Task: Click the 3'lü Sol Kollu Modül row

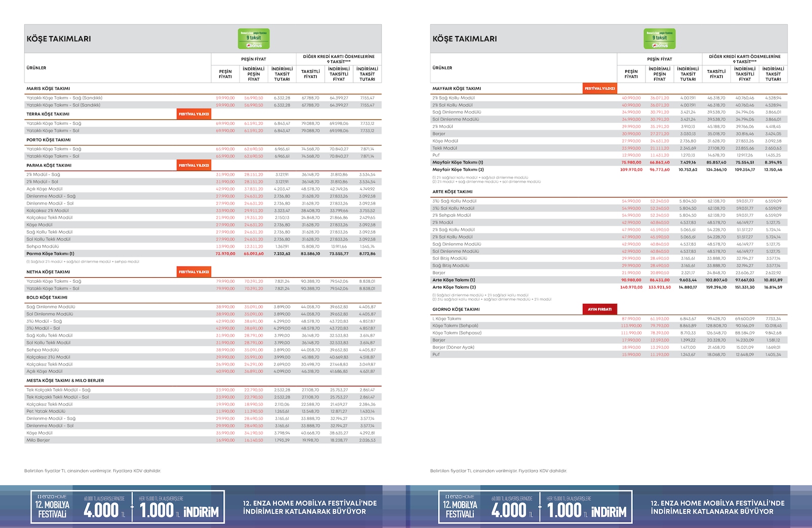Action: click(609, 208)
